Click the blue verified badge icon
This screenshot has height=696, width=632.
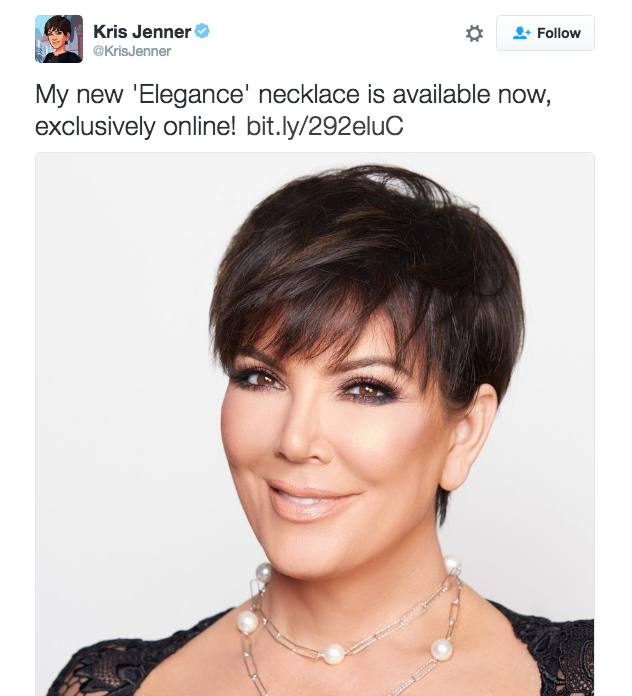coord(202,32)
